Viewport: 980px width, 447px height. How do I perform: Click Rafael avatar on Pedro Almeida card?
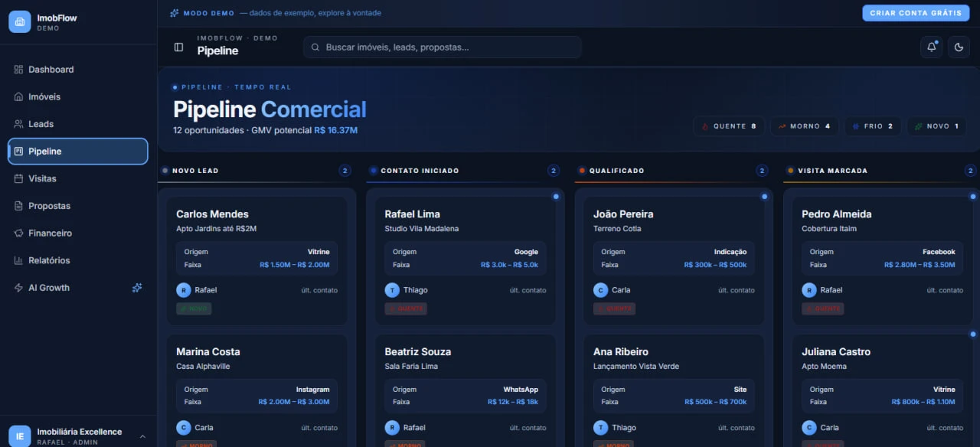809,290
